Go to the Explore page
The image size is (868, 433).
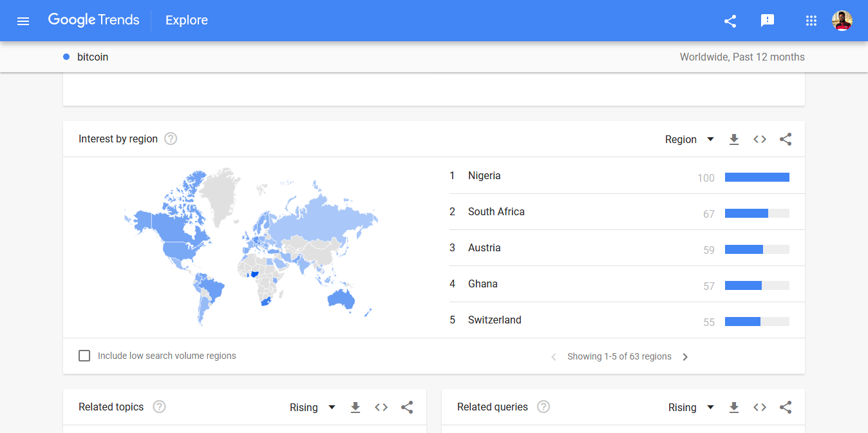point(186,20)
